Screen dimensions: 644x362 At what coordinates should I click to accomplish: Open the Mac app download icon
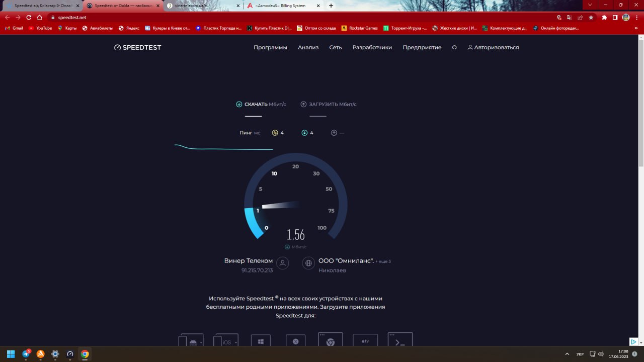296,340
